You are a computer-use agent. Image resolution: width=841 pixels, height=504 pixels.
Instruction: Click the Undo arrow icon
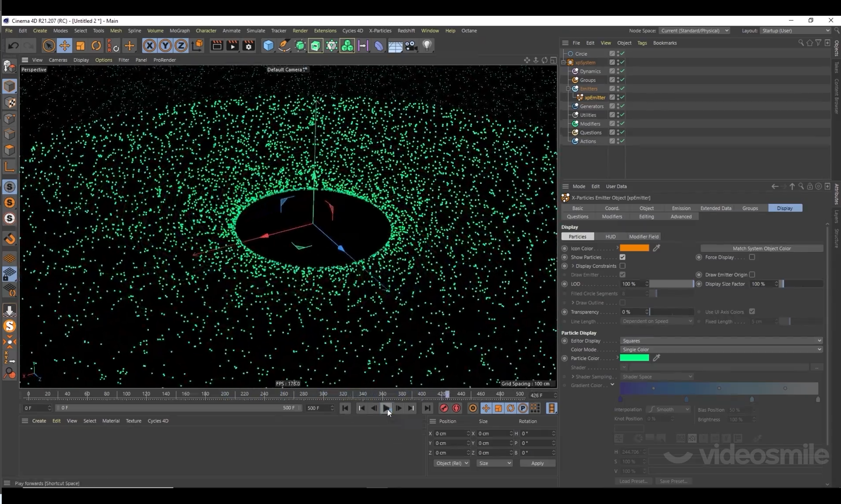(13, 46)
